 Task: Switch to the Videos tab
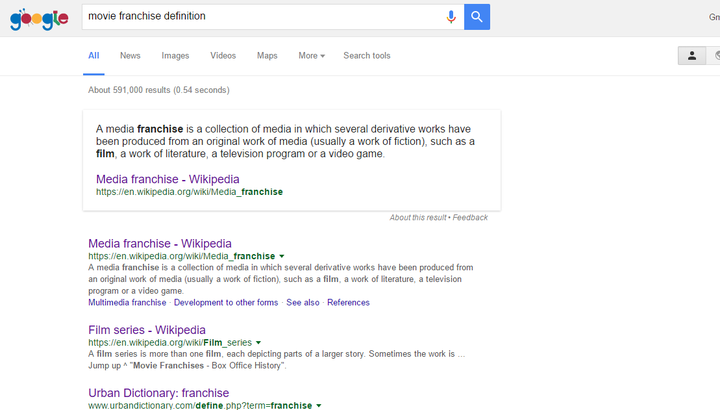tap(223, 56)
